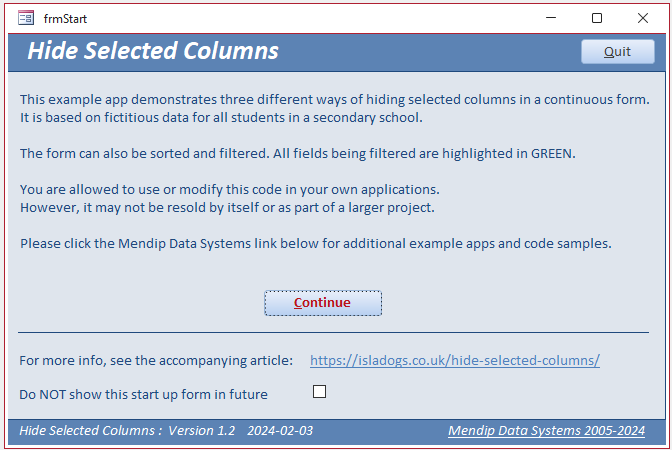Open the Mendip Data Systems 2005-2024 link
672x450 pixels.
tap(546, 431)
